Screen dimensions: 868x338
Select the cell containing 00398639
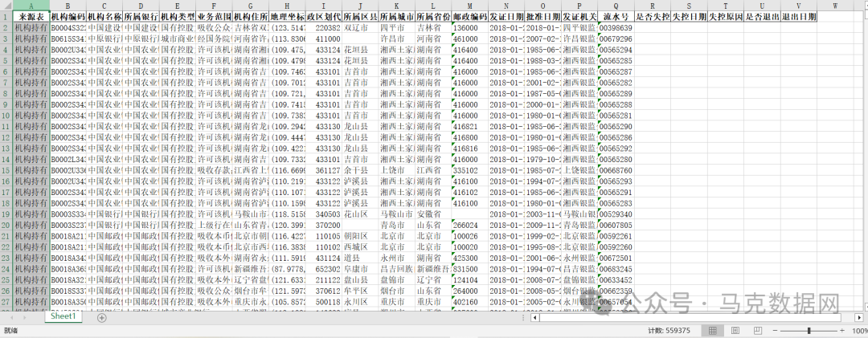click(x=616, y=27)
